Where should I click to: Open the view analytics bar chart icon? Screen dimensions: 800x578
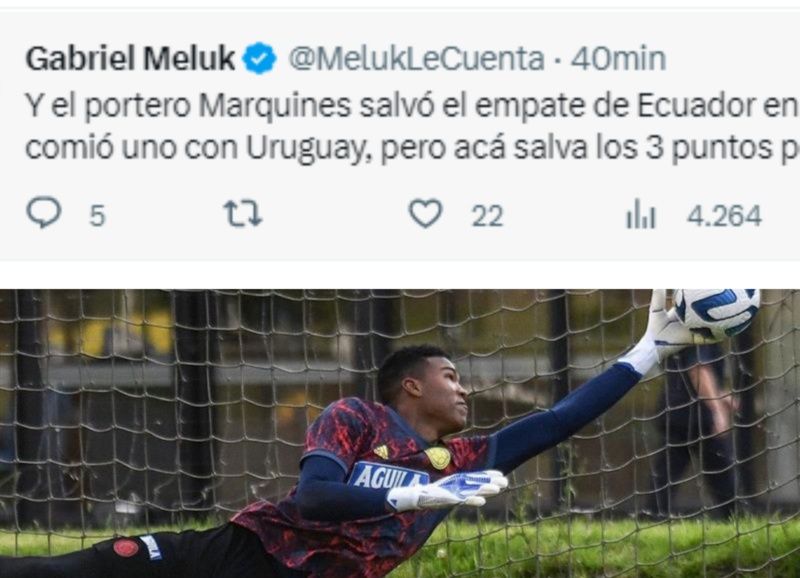click(x=641, y=214)
